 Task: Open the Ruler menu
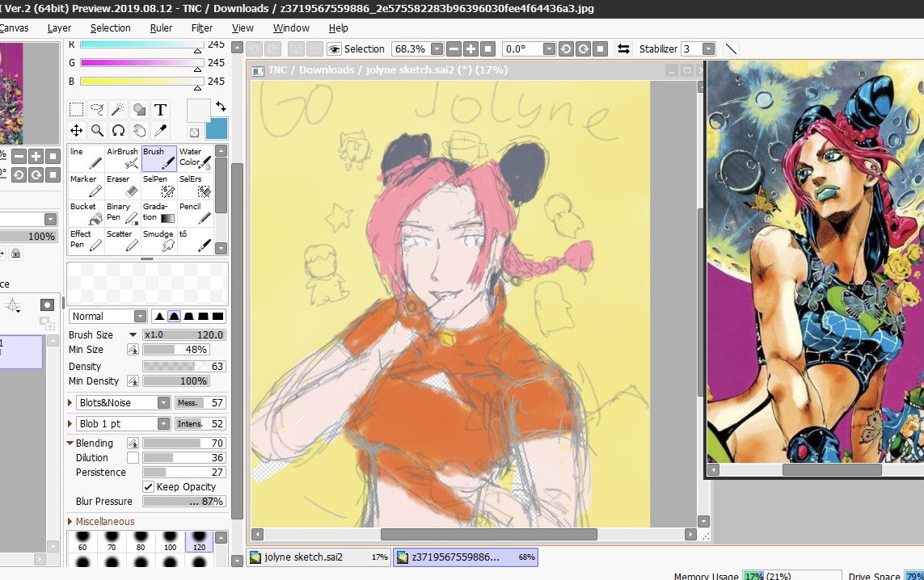pyautogui.click(x=161, y=27)
